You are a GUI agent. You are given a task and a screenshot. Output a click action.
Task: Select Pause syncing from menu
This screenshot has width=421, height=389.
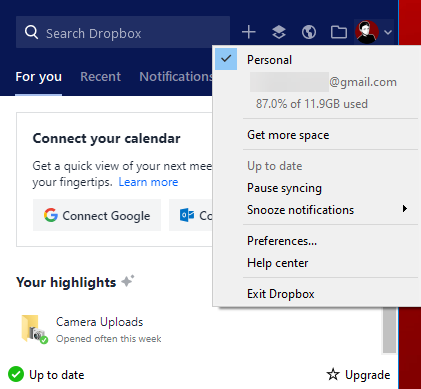click(284, 188)
